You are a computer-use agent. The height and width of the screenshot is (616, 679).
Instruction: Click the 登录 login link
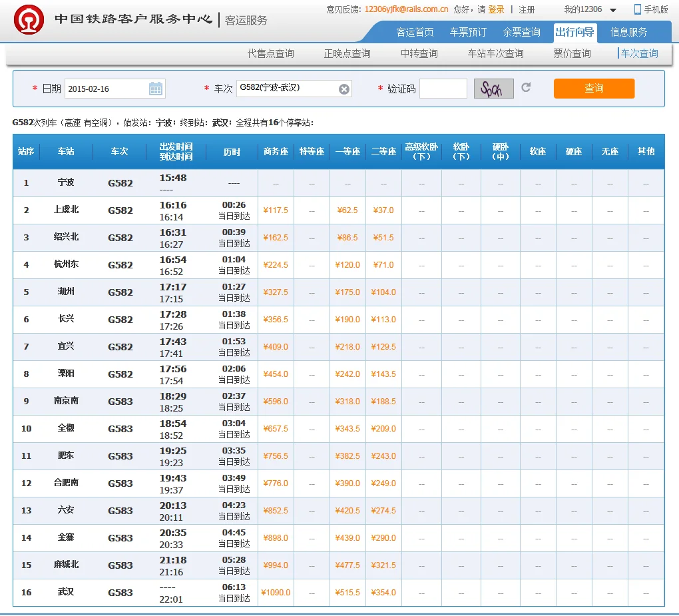(496, 9)
